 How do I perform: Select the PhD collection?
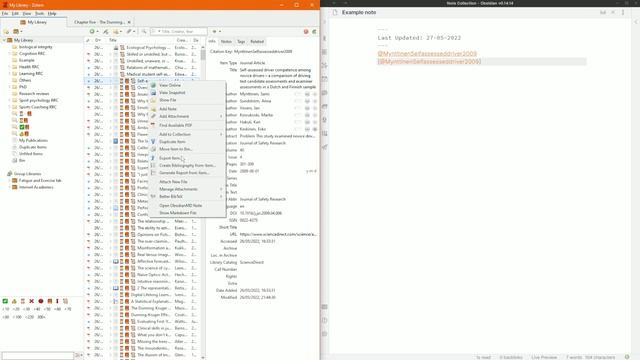coord(23,87)
